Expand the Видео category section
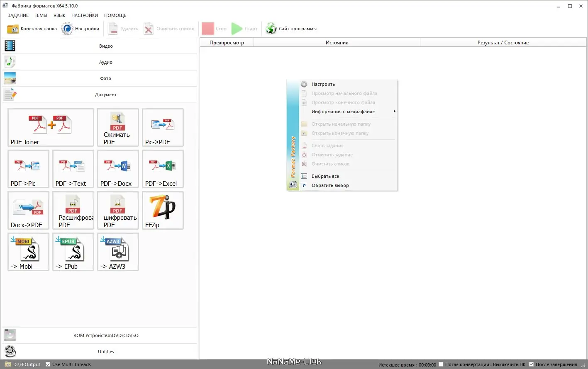 [x=100, y=46]
